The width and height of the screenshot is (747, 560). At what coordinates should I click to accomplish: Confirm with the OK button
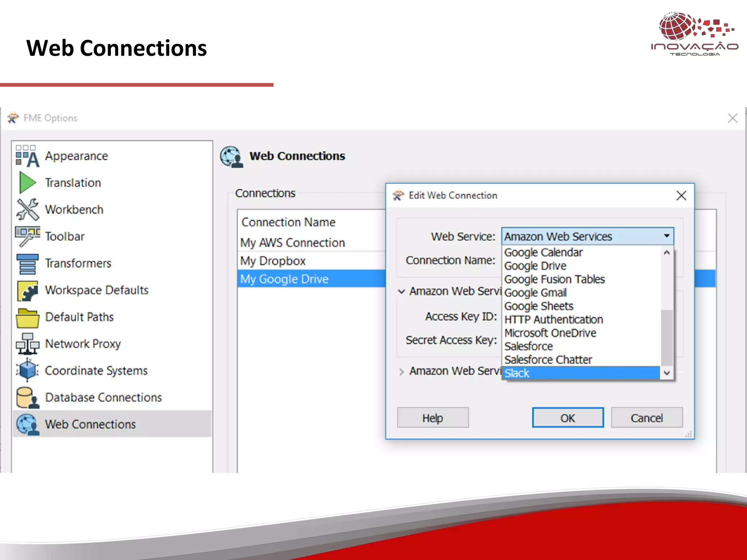568,418
